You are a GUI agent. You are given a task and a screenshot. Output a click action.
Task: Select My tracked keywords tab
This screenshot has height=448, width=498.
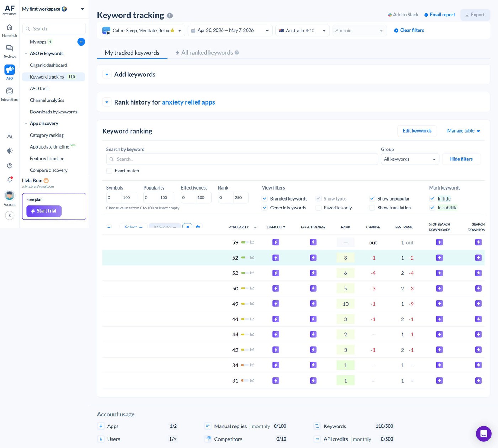coord(132,53)
